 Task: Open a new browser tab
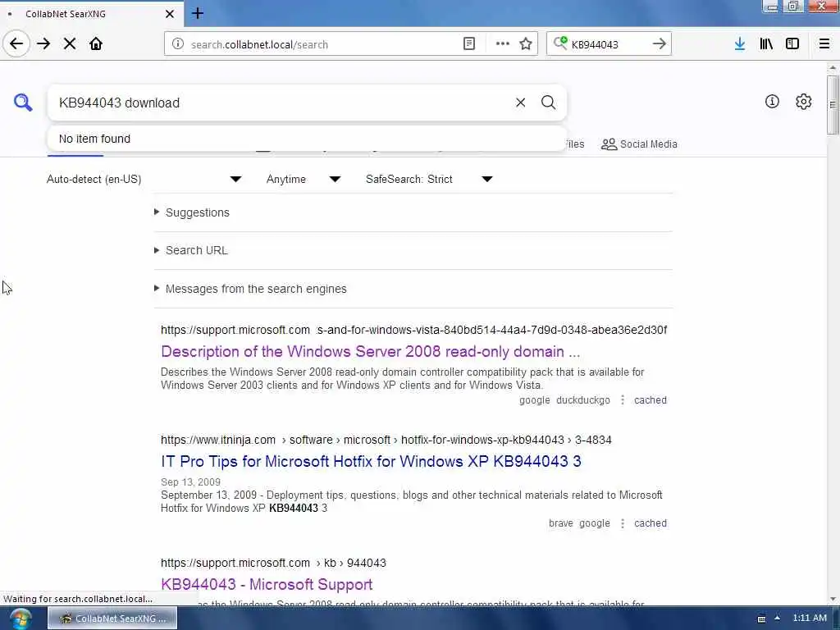[198, 13]
